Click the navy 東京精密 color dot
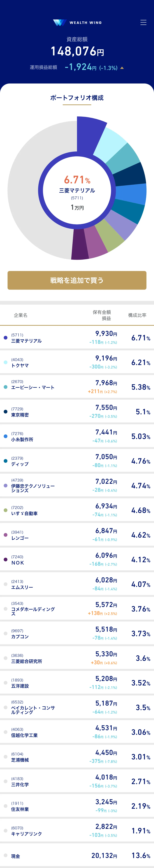The width and height of the screenshot is (154, 868). (5, 411)
